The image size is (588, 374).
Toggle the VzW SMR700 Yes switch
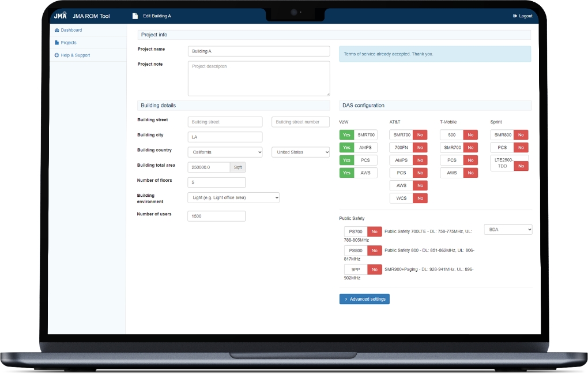346,134
